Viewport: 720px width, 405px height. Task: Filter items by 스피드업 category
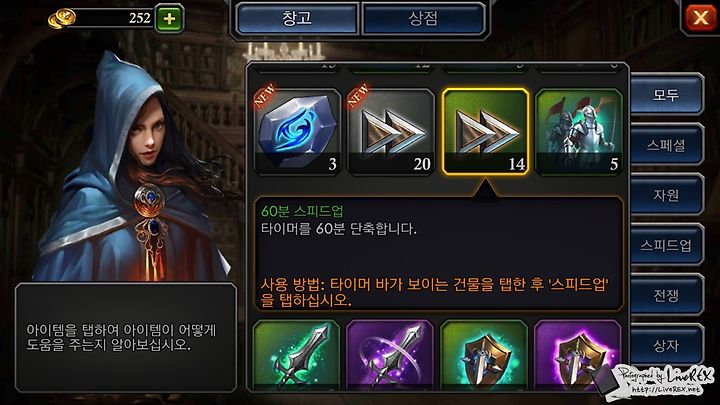click(666, 245)
